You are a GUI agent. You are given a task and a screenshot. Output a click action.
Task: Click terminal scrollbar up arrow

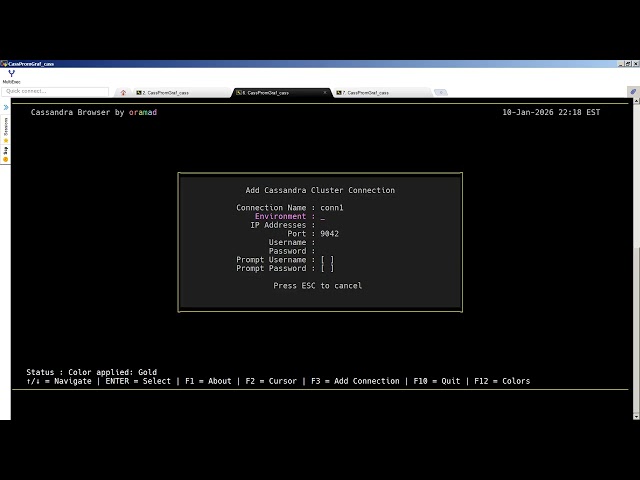[x=636, y=101]
